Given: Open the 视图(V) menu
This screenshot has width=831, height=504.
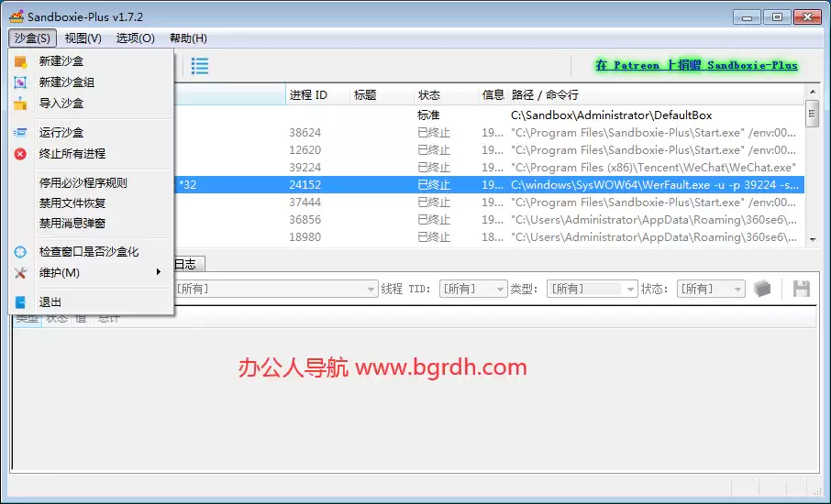Looking at the screenshot, I should coord(83,38).
